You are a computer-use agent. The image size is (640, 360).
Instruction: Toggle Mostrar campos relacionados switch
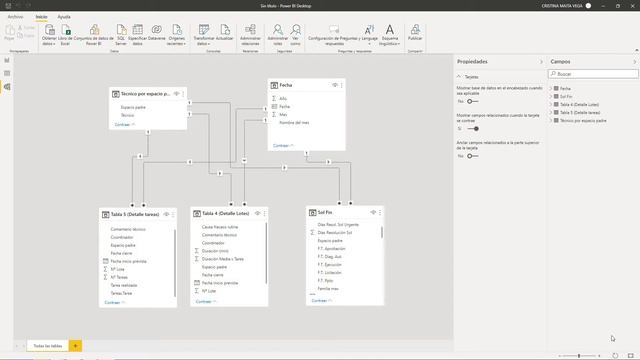point(473,129)
